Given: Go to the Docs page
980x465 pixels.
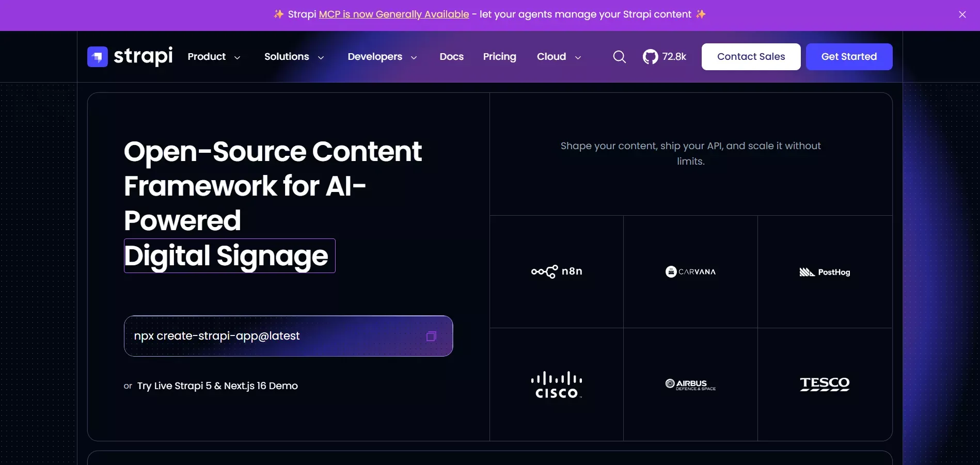Looking at the screenshot, I should 452,57.
